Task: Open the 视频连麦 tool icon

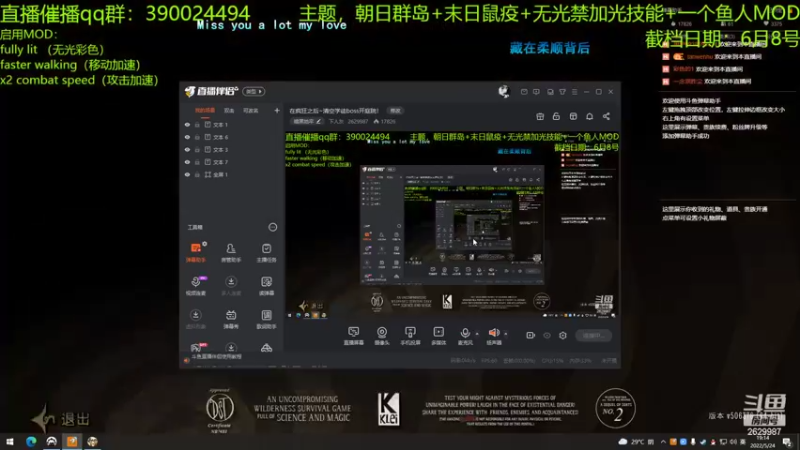Action: [195, 285]
